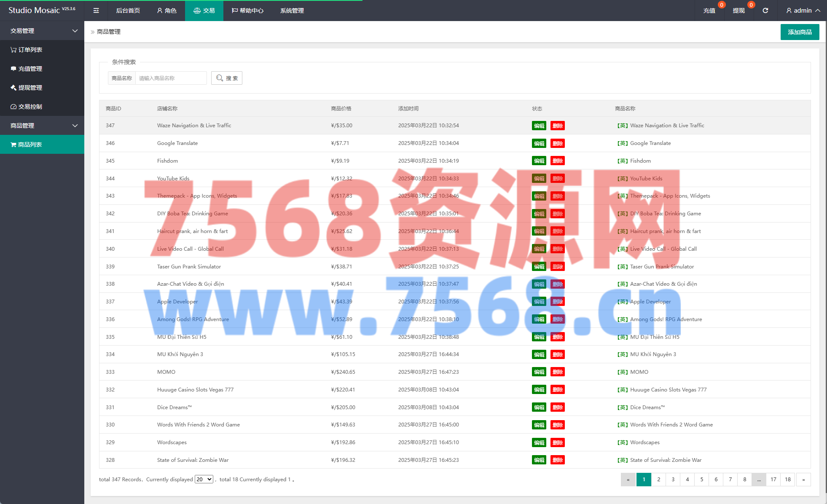Open the 角色 top menu
Image resolution: width=827 pixels, height=504 pixels.
coord(166,11)
